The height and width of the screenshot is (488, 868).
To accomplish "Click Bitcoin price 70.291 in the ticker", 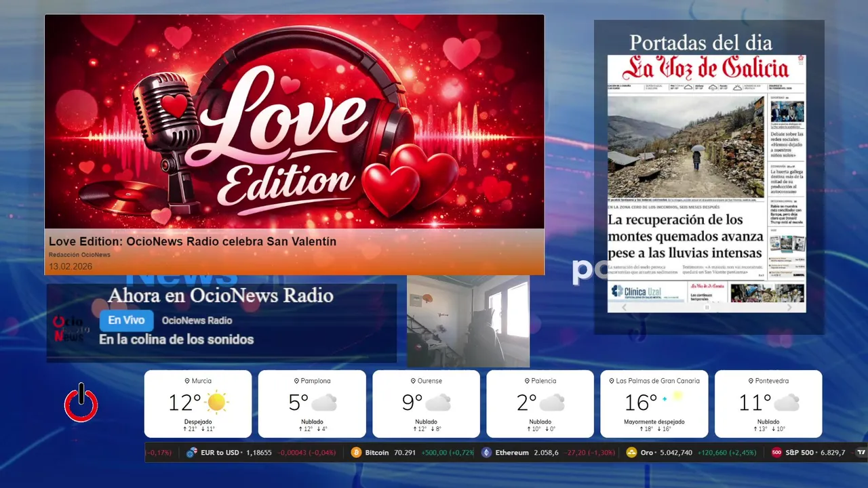I will click(403, 452).
